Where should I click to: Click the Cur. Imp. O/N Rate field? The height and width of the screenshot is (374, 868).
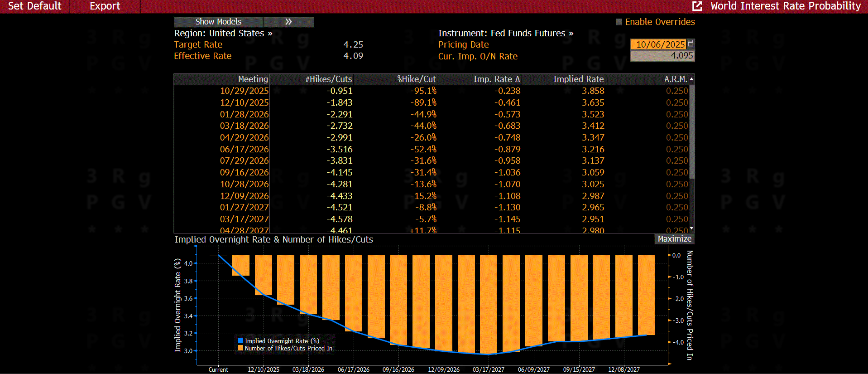click(x=662, y=56)
